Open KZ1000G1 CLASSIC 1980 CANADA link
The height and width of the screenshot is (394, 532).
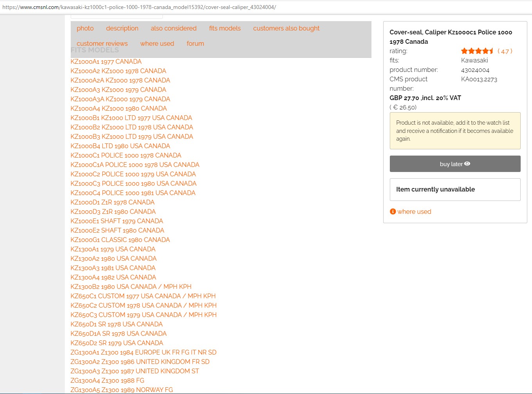(x=120, y=240)
